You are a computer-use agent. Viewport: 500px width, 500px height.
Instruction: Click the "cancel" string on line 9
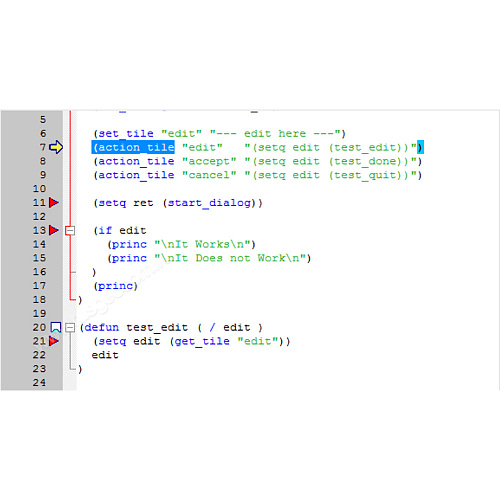point(209,175)
